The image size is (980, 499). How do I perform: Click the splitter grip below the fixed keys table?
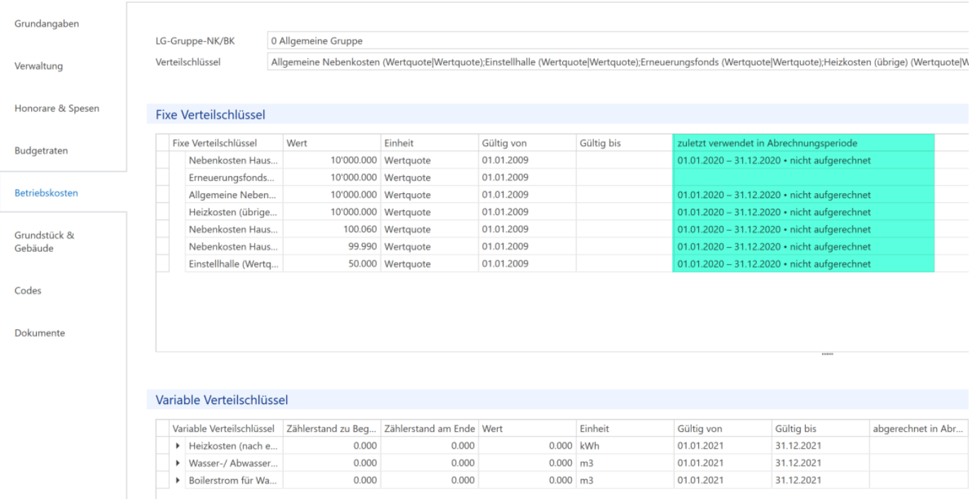pos(826,353)
